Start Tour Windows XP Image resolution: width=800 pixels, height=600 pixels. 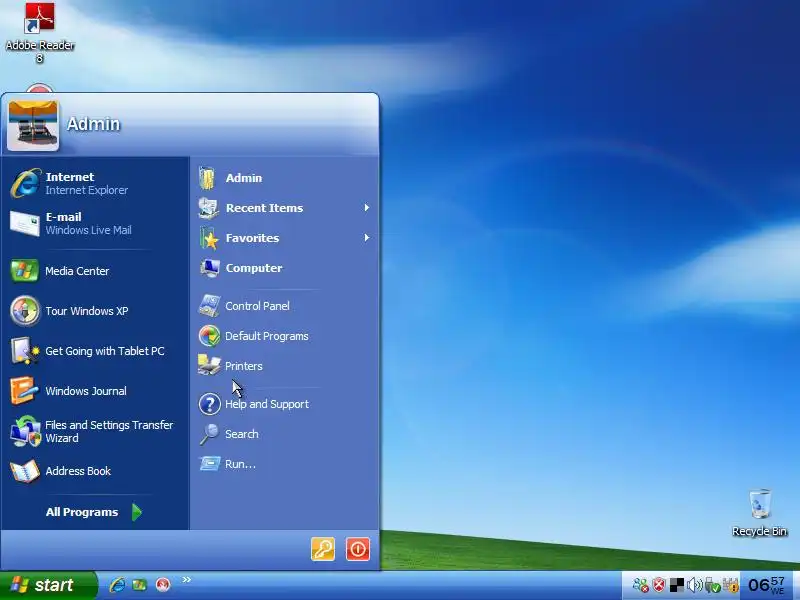pyautogui.click(x=94, y=311)
